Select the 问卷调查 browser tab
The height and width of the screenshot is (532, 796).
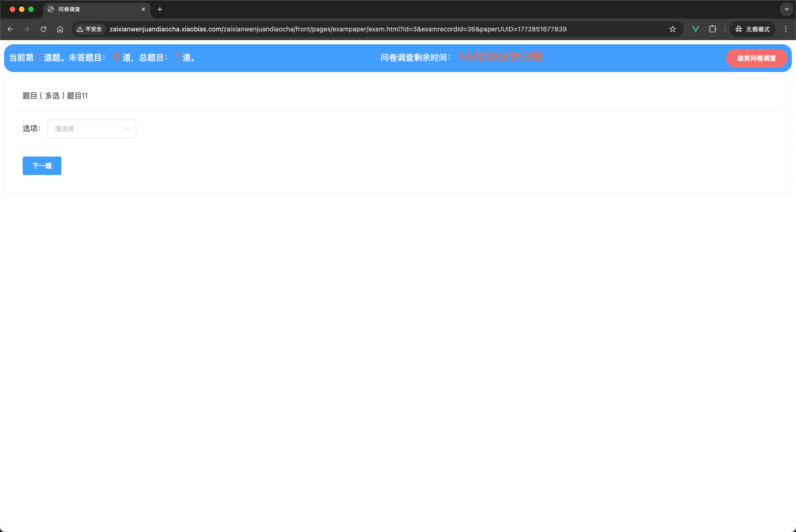(97, 9)
